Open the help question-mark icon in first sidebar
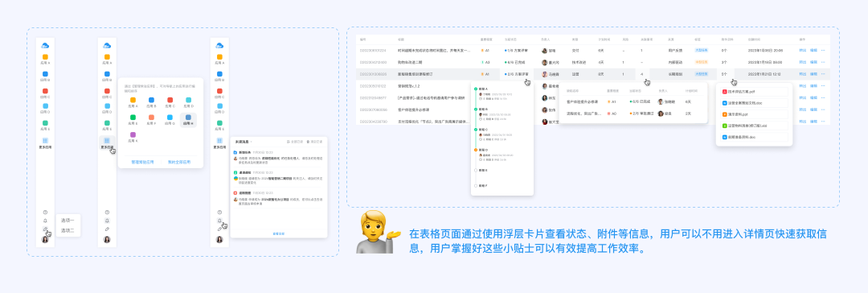Screen dimensions: 868x293 click(x=45, y=212)
